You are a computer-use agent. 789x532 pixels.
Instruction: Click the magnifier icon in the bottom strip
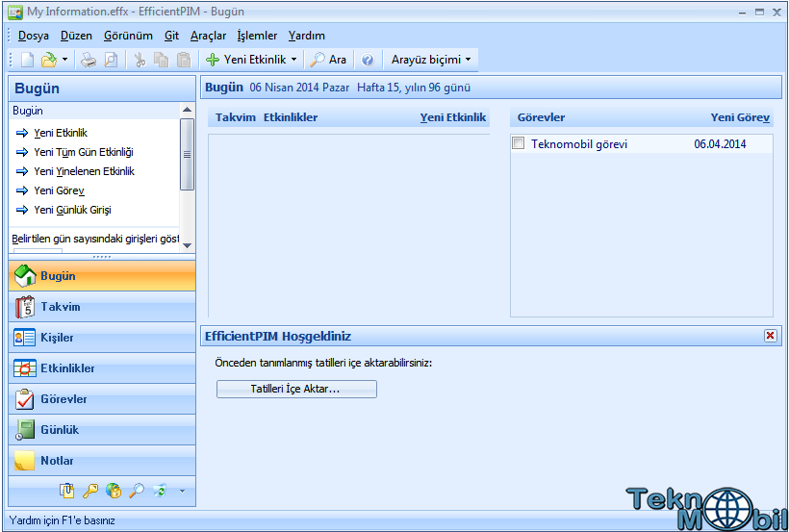coord(137,491)
